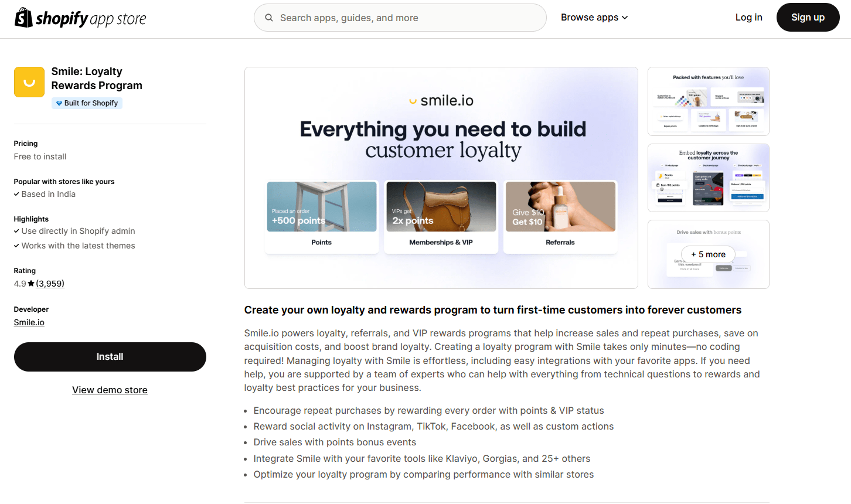851x504 pixels.
Task: Click the Smile yellow app icon
Action: [x=29, y=82]
